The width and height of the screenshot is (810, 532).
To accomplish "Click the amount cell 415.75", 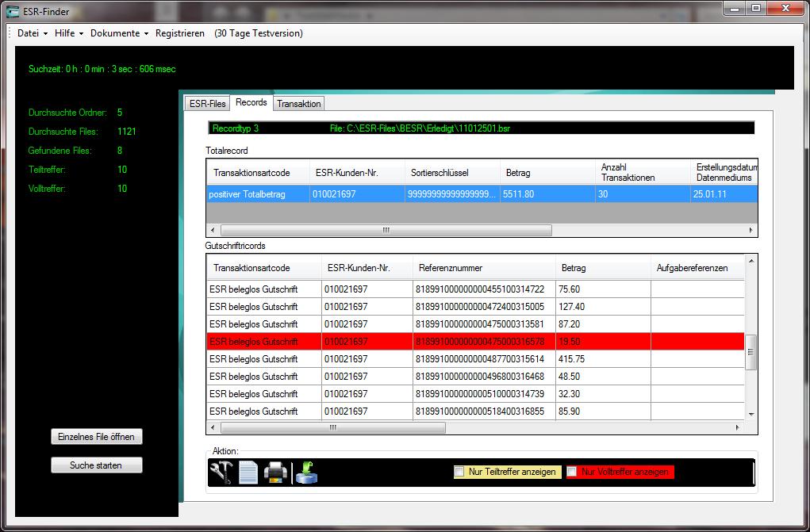I will [x=603, y=359].
